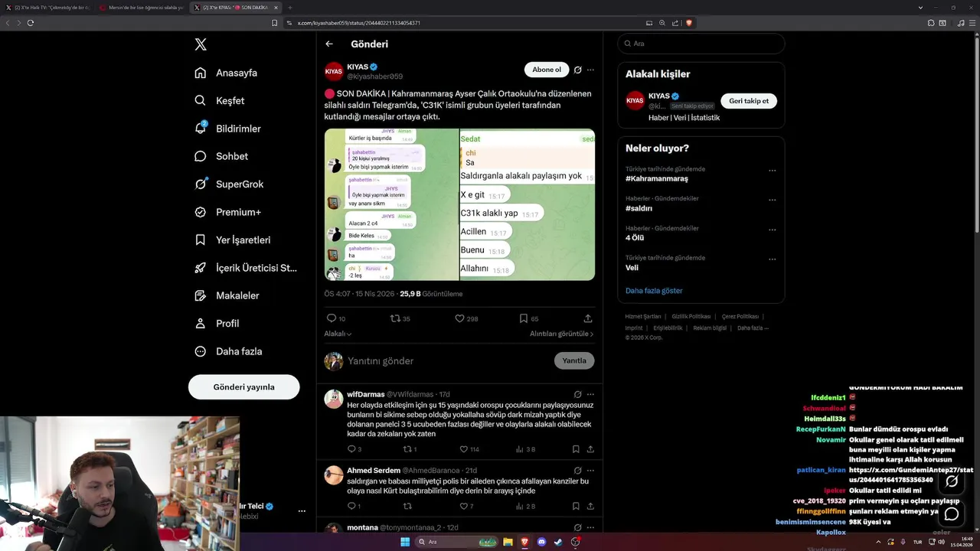Click the X logo in sidebar
Screen dimensions: 980x551
click(x=201, y=44)
